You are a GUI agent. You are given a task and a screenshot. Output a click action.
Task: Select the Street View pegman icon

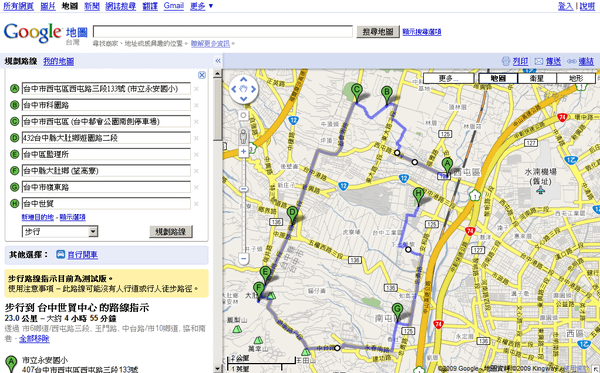coord(243,135)
